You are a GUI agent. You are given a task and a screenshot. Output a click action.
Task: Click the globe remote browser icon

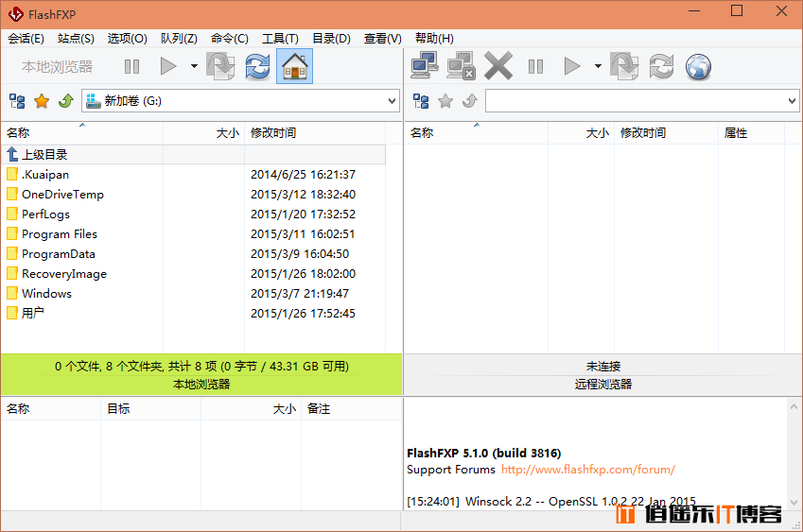coord(699,66)
